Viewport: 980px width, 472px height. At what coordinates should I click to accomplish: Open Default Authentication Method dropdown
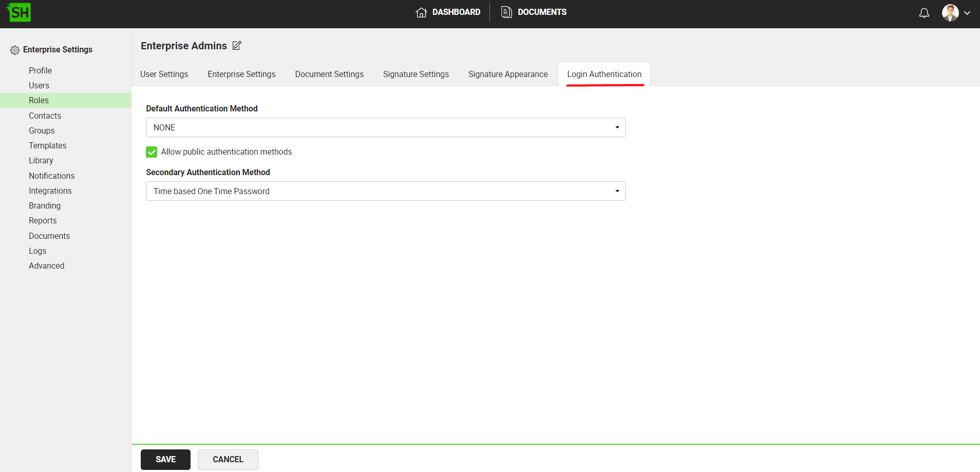click(385, 127)
